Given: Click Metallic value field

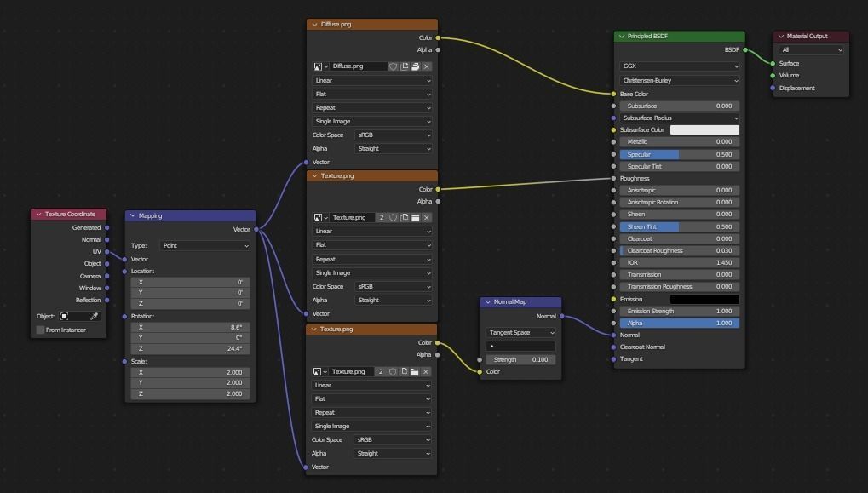Looking at the screenshot, I should tap(680, 141).
